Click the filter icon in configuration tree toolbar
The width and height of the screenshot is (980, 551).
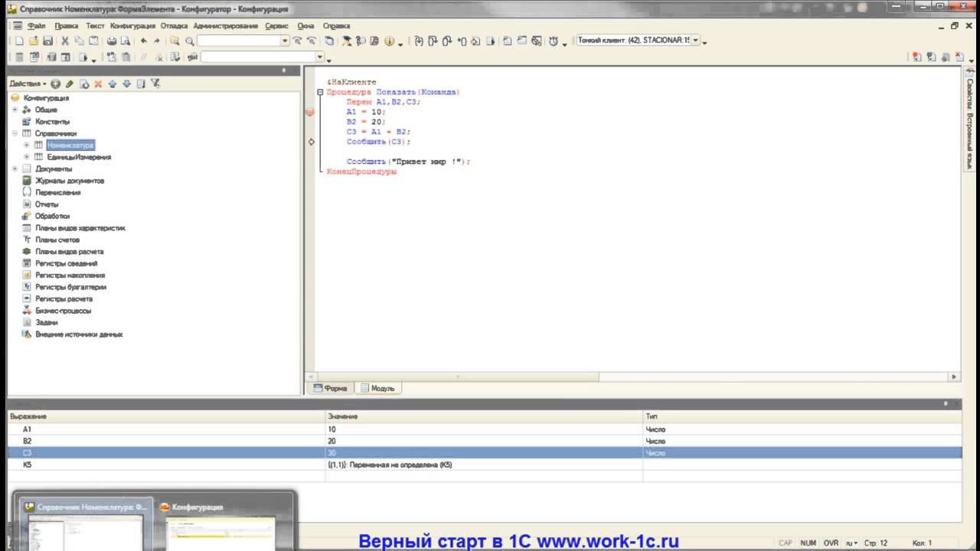[x=155, y=83]
